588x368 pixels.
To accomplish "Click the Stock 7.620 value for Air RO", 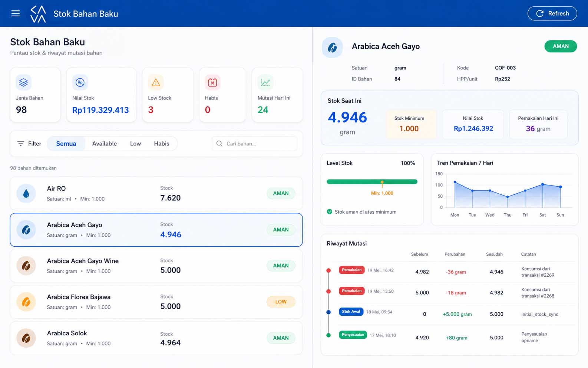I will [171, 198].
